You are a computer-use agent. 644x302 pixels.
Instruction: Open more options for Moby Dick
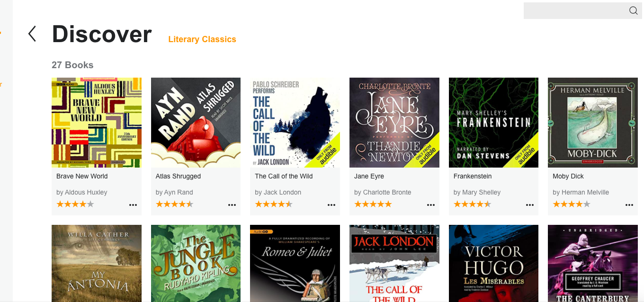coord(629,205)
